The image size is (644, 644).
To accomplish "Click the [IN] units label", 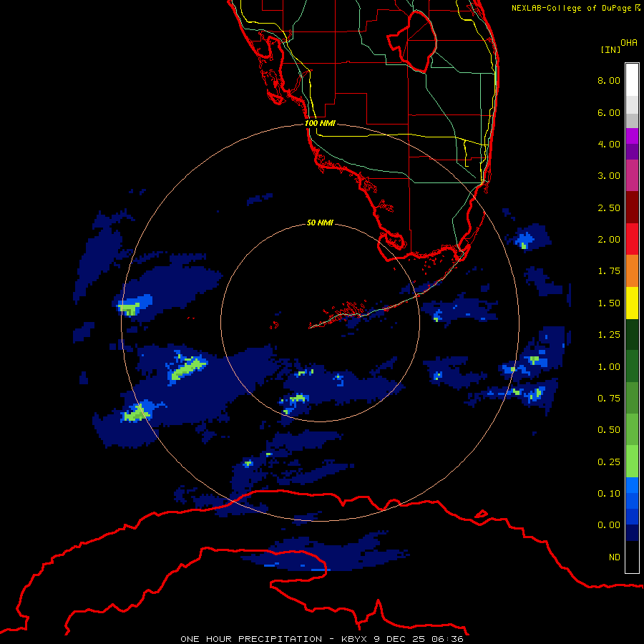I will pos(611,49).
